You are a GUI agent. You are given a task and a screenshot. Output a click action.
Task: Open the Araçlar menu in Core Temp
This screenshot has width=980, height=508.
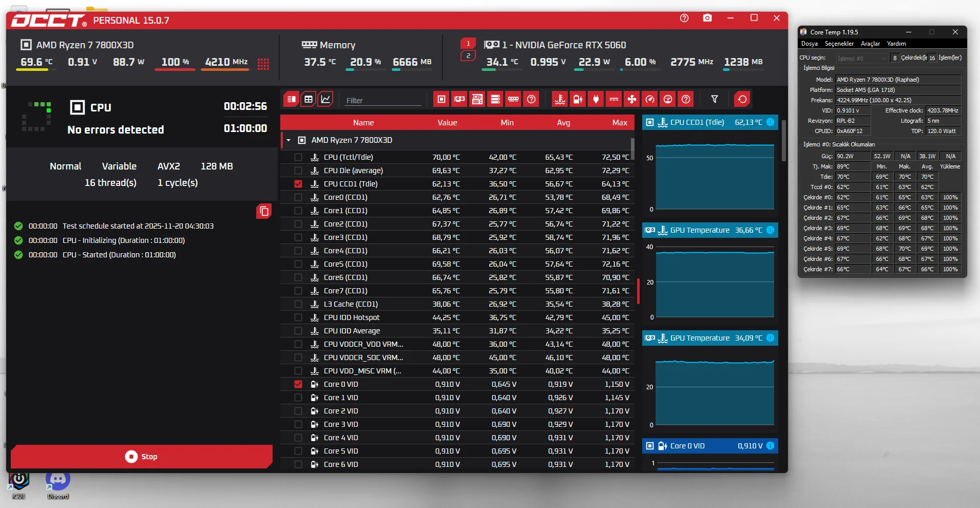pyautogui.click(x=870, y=44)
